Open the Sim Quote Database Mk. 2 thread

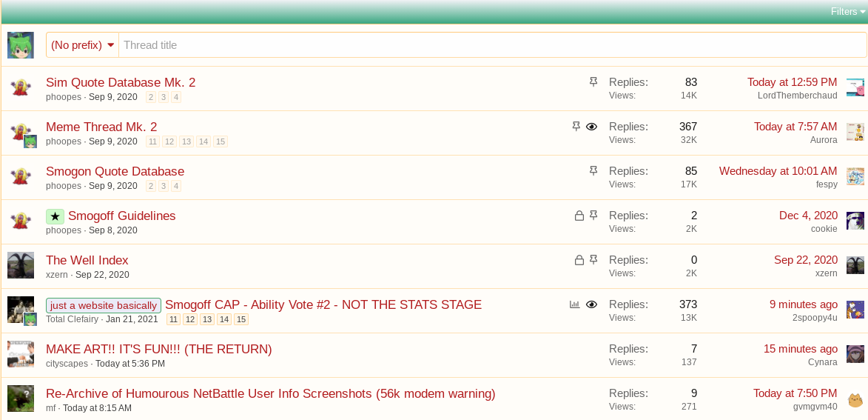click(x=121, y=82)
